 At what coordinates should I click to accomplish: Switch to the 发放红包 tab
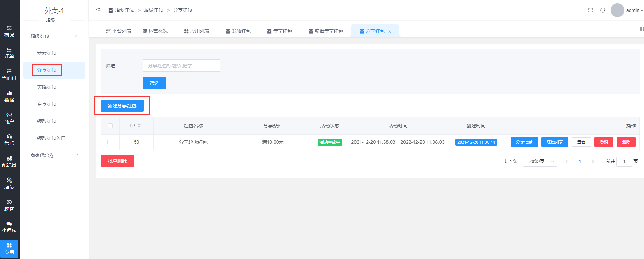(x=238, y=31)
